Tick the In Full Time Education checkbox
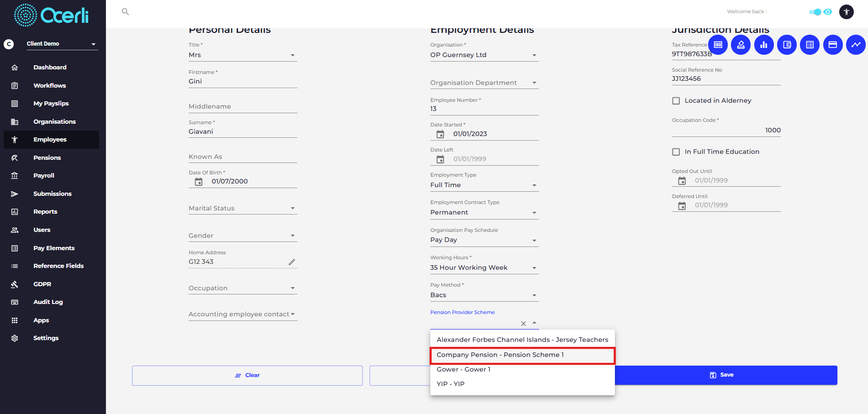Screen dimensions: 868x414 coord(676,152)
